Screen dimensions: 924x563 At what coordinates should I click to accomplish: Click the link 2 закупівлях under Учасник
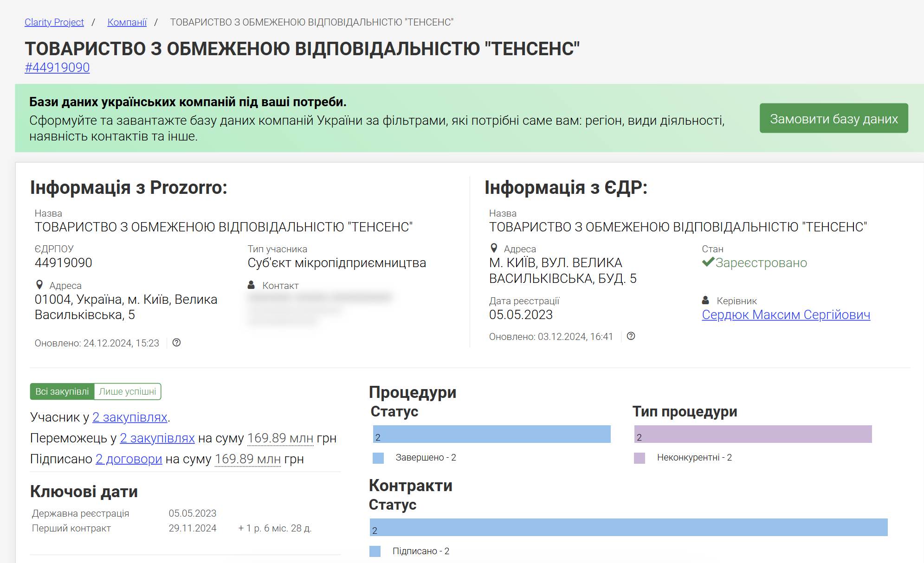coord(130,417)
